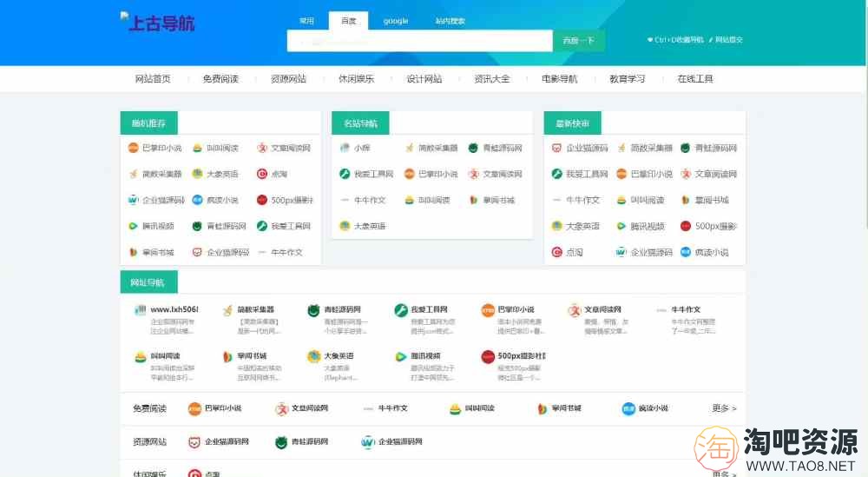
Task: Open 腾讯视频 icon in 随机推荐 panel
Action: (133, 226)
